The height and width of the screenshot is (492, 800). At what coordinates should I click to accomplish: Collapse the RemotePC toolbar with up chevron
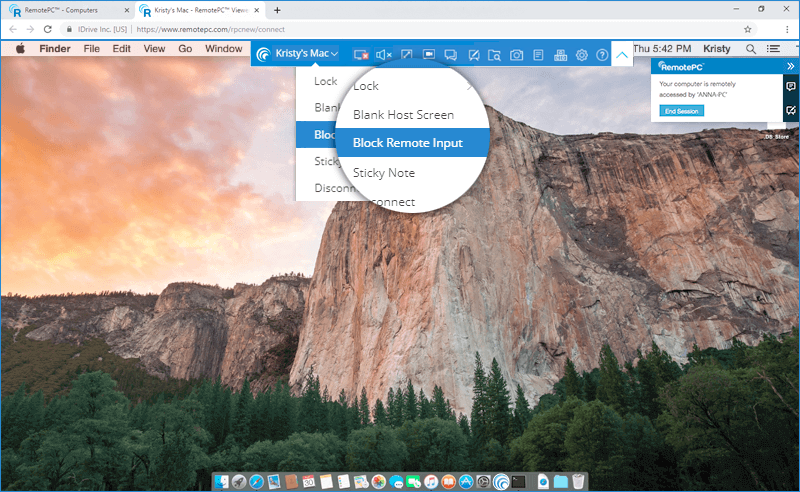click(x=622, y=55)
